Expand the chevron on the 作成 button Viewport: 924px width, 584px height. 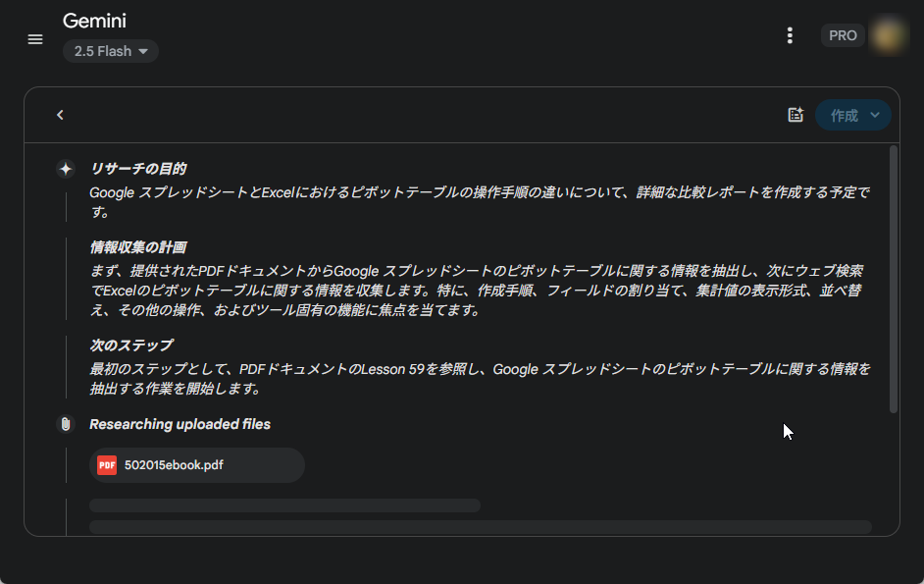tap(874, 115)
